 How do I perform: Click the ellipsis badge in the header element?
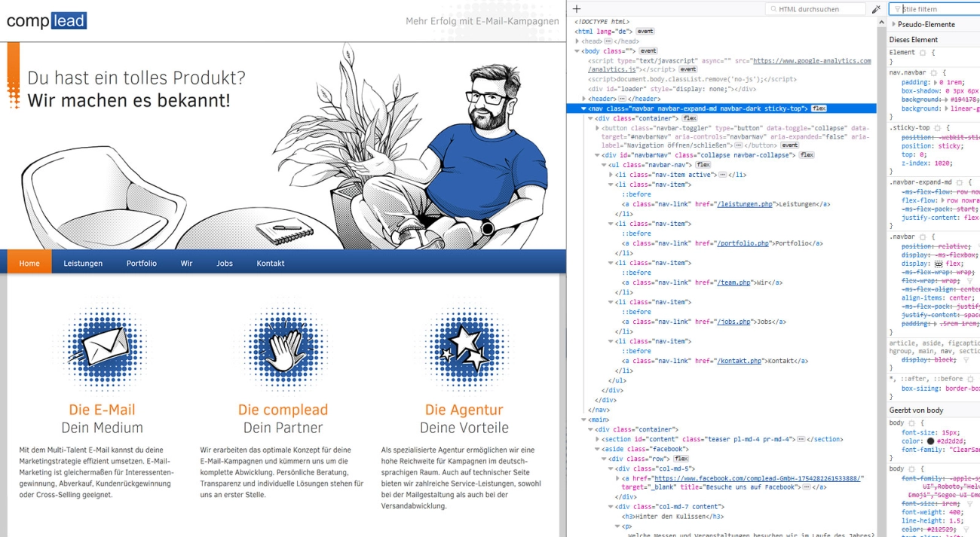point(622,99)
